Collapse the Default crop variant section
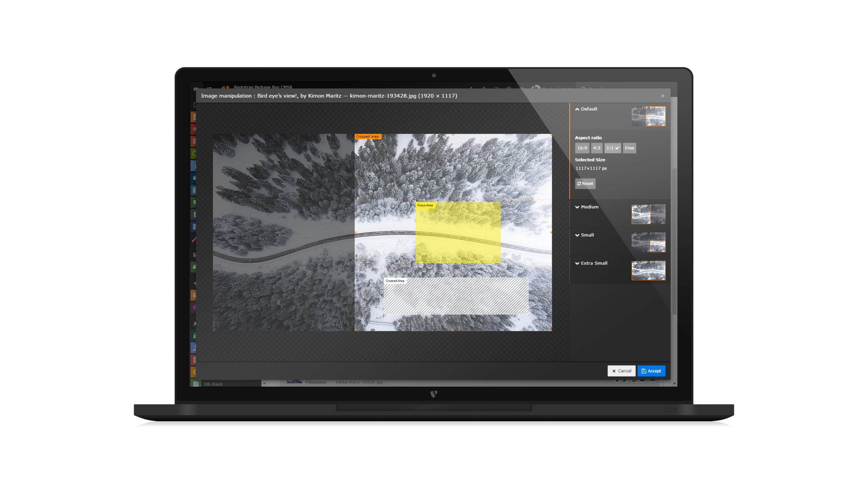868x488 pixels. (586, 109)
